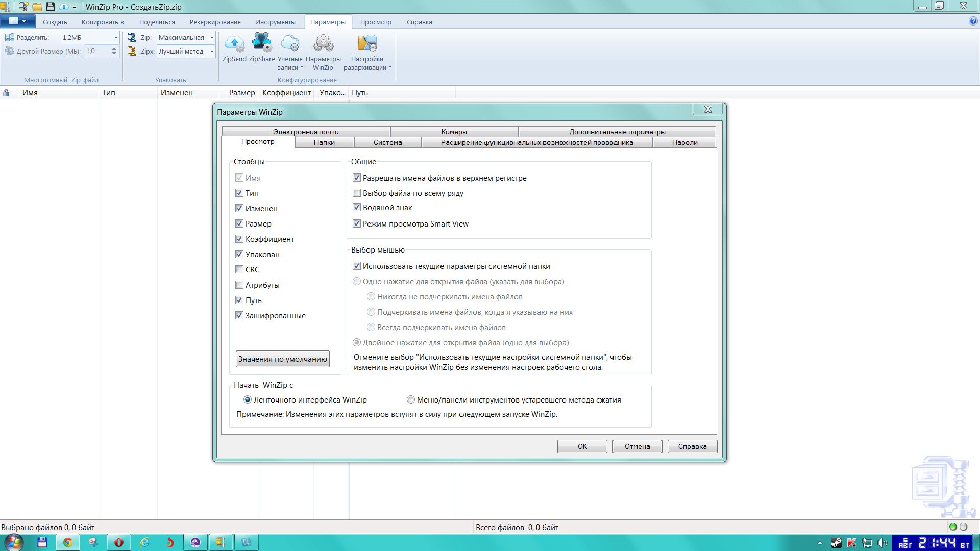Screen dimensions: 980x551
Task: Click the .Zipx compression icon
Action: coord(132,51)
